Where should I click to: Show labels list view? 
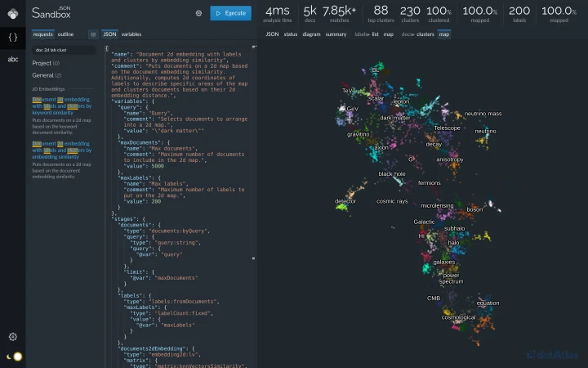(x=375, y=34)
